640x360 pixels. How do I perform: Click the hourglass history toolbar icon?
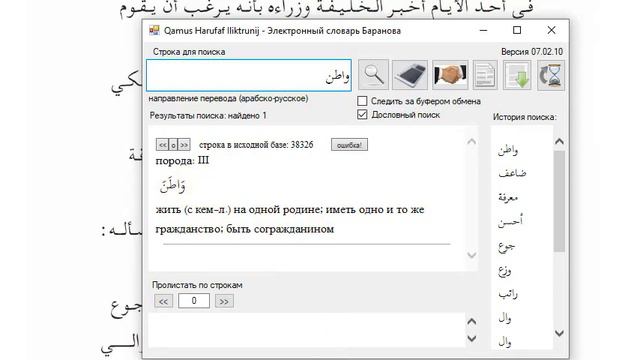coord(551,75)
